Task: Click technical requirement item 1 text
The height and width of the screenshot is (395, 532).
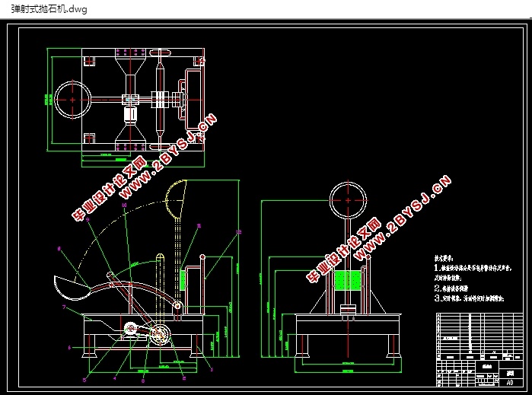Action: click(472, 269)
